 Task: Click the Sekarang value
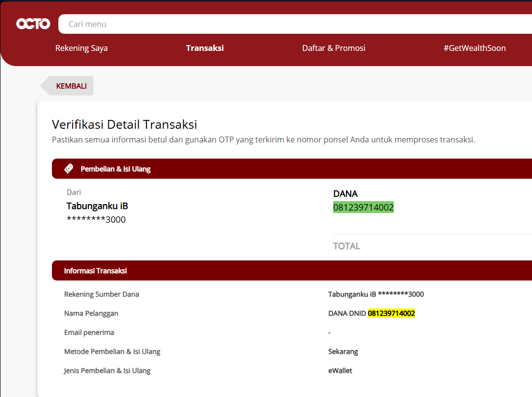click(x=343, y=351)
